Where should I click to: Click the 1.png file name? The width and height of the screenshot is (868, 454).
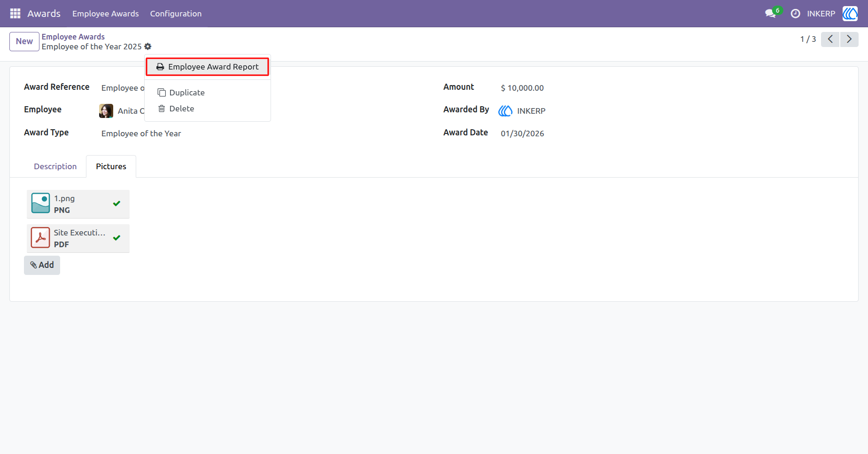click(x=64, y=198)
